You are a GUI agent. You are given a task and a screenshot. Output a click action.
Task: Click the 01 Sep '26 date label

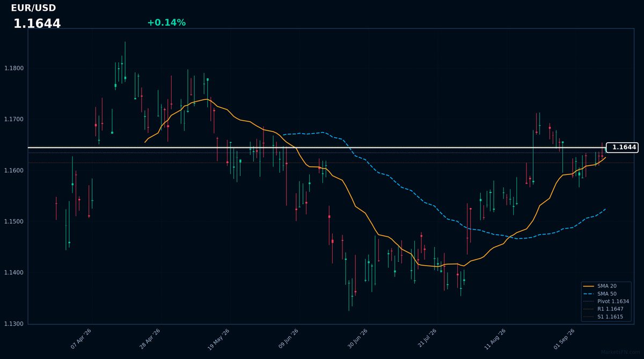click(564, 339)
